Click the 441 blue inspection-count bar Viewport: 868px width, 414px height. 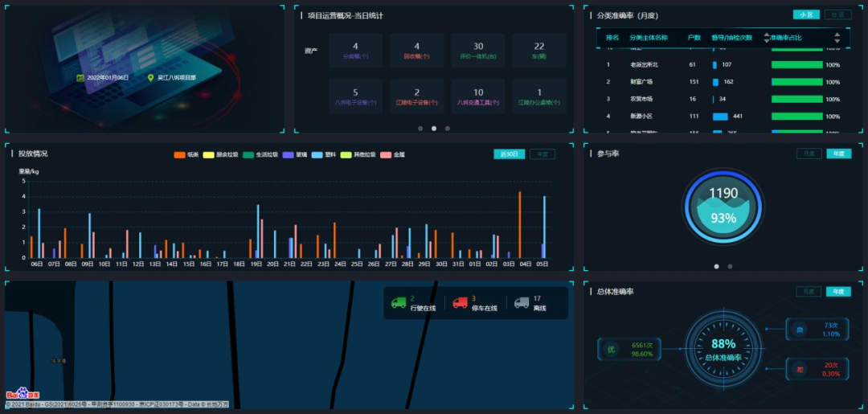(720, 117)
